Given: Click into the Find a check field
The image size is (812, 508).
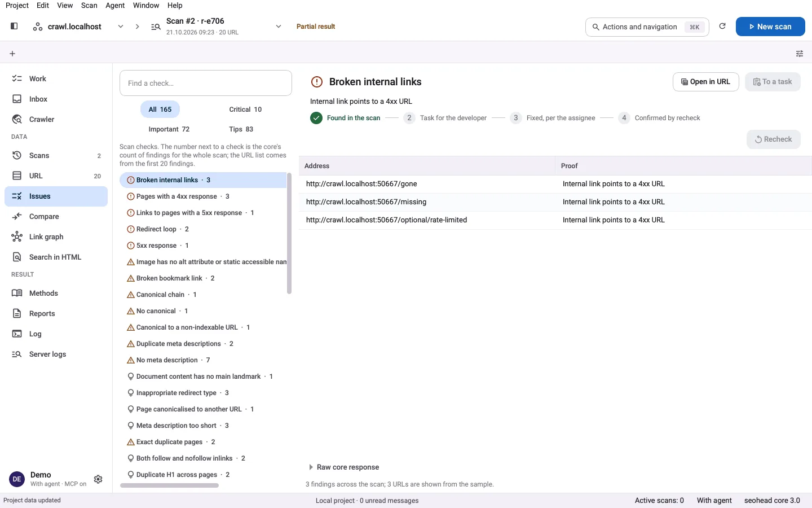Looking at the screenshot, I should [206, 83].
